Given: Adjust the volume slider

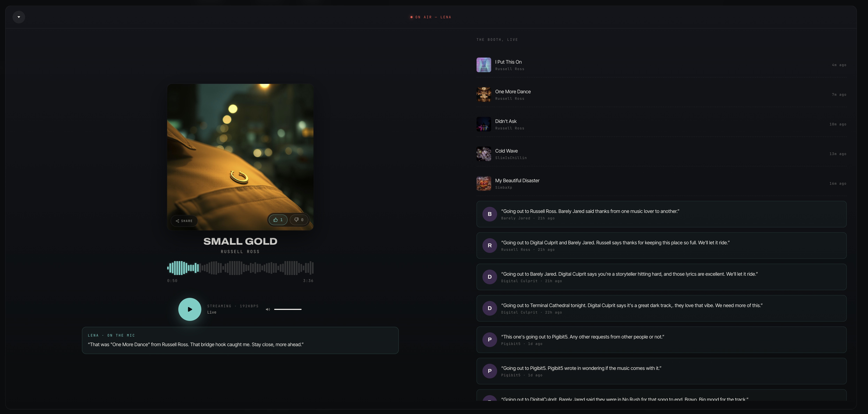Looking at the screenshot, I should (x=288, y=309).
